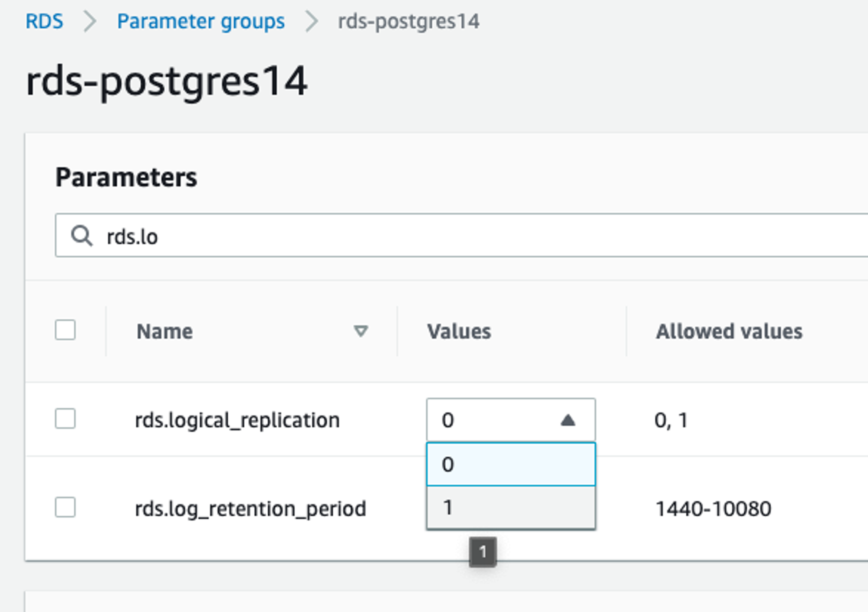Select the rds.logical_replication parameter name
This screenshot has height=612, width=868.
pos(237,419)
